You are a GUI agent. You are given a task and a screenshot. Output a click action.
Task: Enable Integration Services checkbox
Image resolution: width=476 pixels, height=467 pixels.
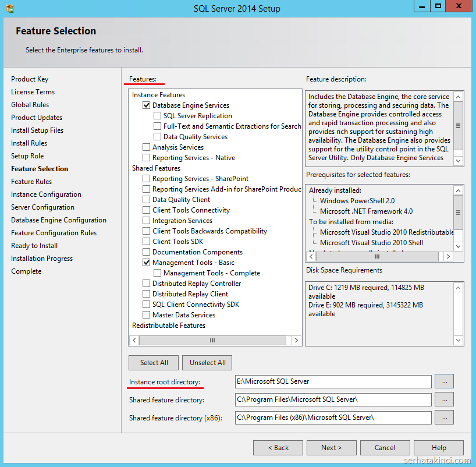(146, 221)
